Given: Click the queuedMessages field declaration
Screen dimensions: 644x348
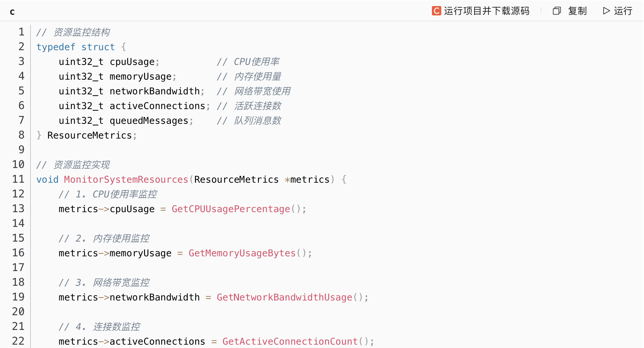Looking at the screenshot, I should [149, 121].
